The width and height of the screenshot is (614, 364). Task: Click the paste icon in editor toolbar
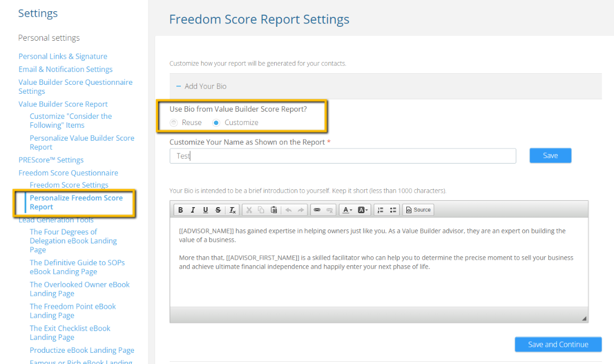click(x=274, y=210)
